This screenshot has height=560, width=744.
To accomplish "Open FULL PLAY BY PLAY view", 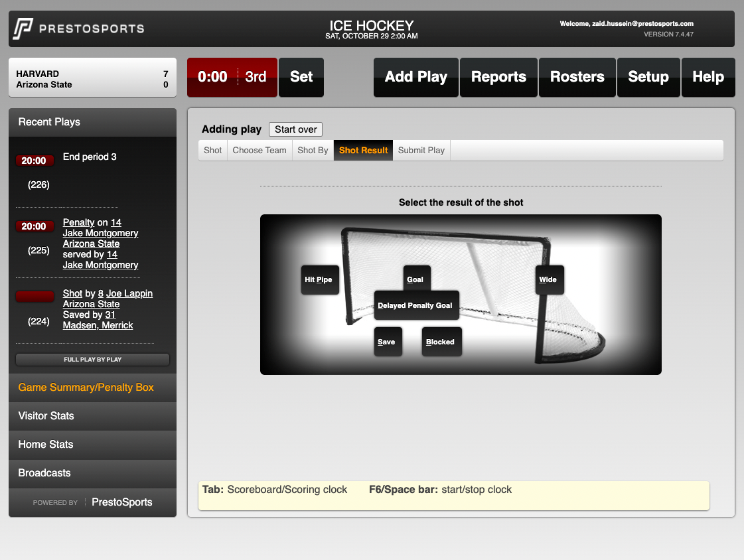I will tap(92, 360).
